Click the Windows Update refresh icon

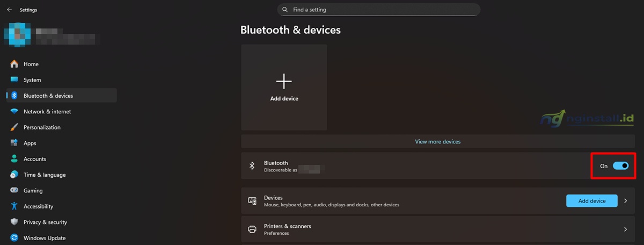14,238
